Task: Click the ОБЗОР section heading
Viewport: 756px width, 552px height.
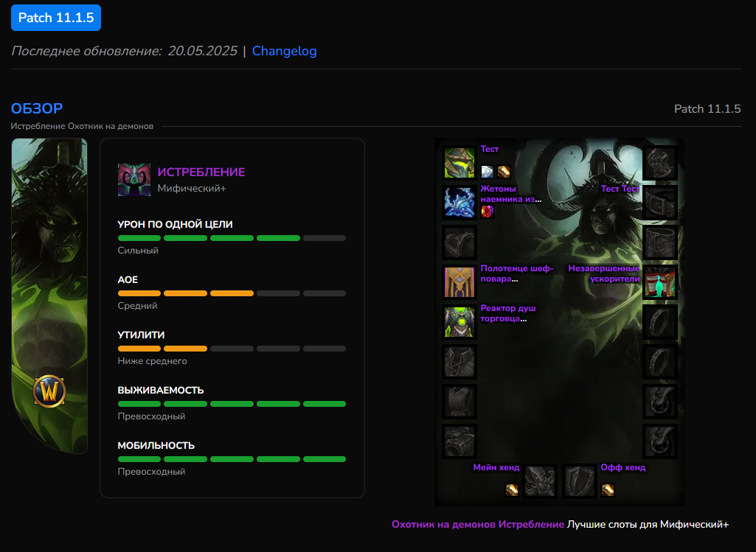Action: [37, 108]
